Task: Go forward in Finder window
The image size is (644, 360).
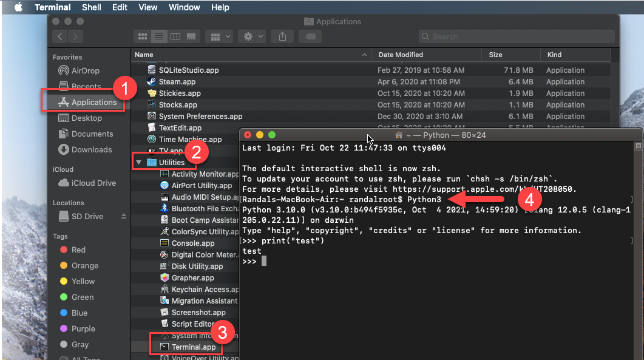Action: 76,36
